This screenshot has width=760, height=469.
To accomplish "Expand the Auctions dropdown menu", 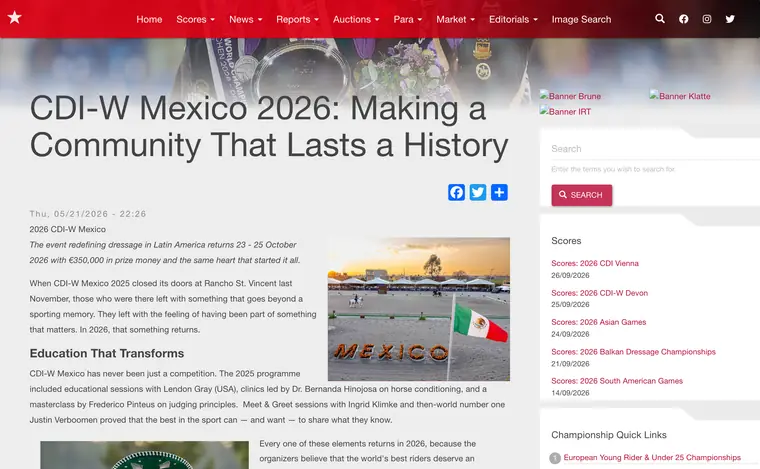I will click(356, 19).
